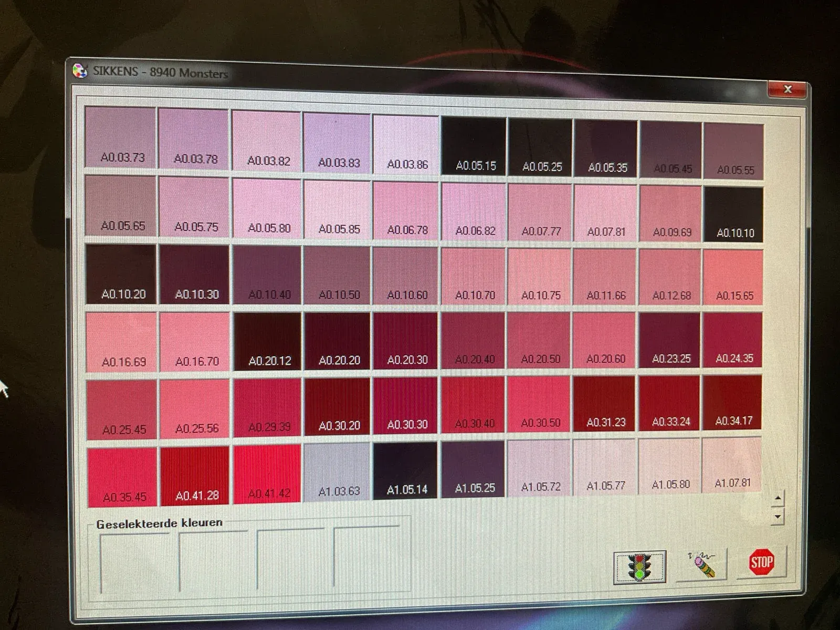Image resolution: width=840 pixels, height=630 pixels.
Task: Select the pink A0.05.80 swatch
Action: [267, 208]
